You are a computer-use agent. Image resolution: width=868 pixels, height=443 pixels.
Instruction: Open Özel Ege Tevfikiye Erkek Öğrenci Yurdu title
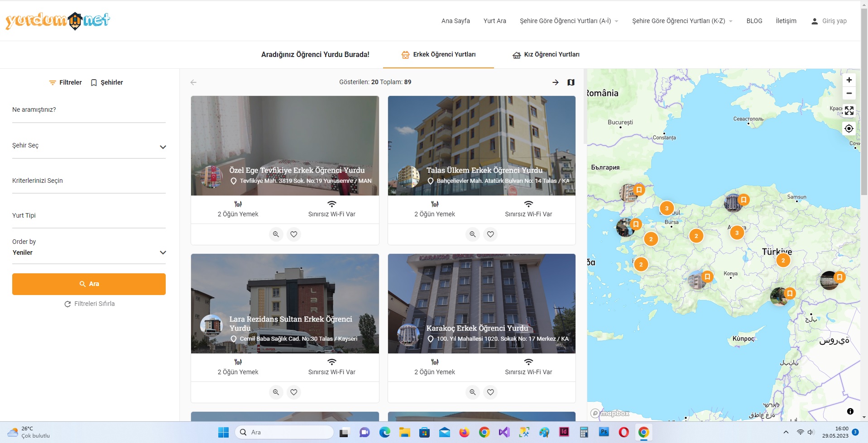(x=297, y=170)
